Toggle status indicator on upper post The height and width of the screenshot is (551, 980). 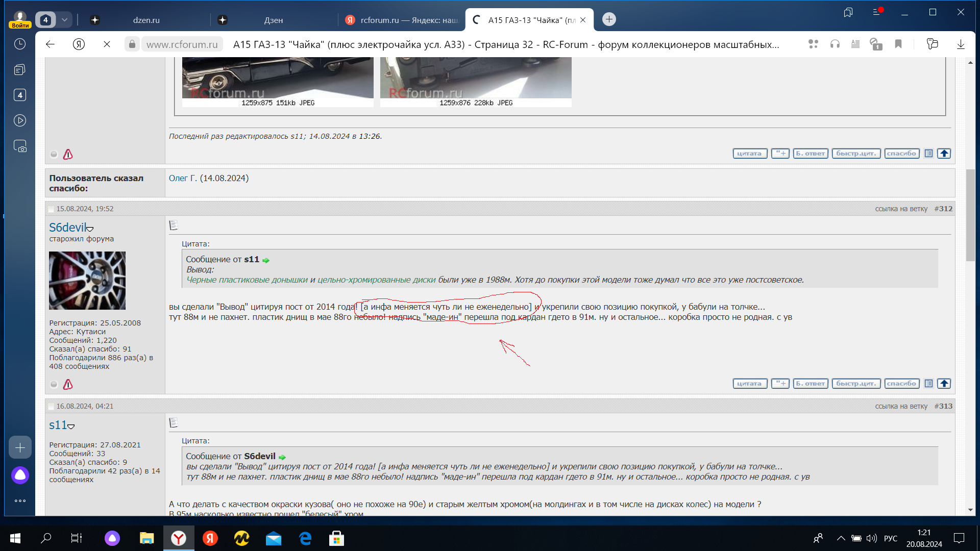(x=54, y=154)
